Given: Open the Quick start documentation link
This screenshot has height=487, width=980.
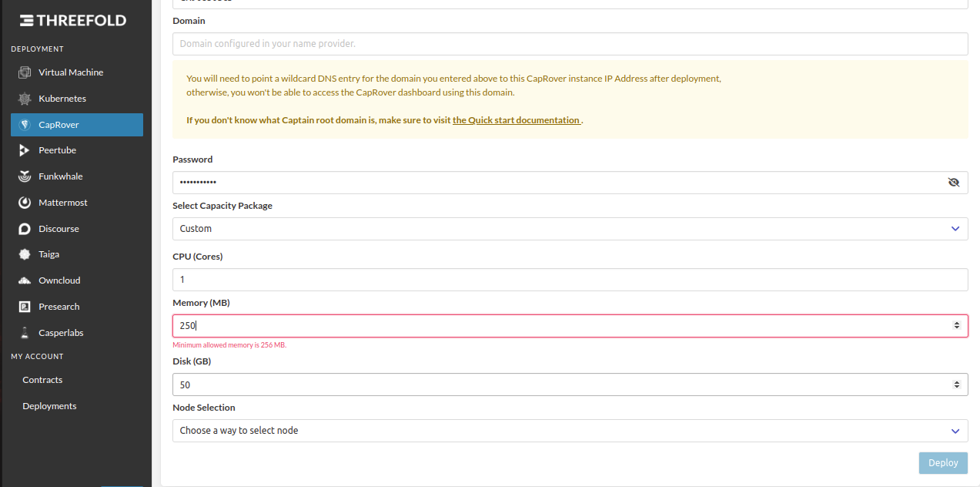Looking at the screenshot, I should point(517,119).
